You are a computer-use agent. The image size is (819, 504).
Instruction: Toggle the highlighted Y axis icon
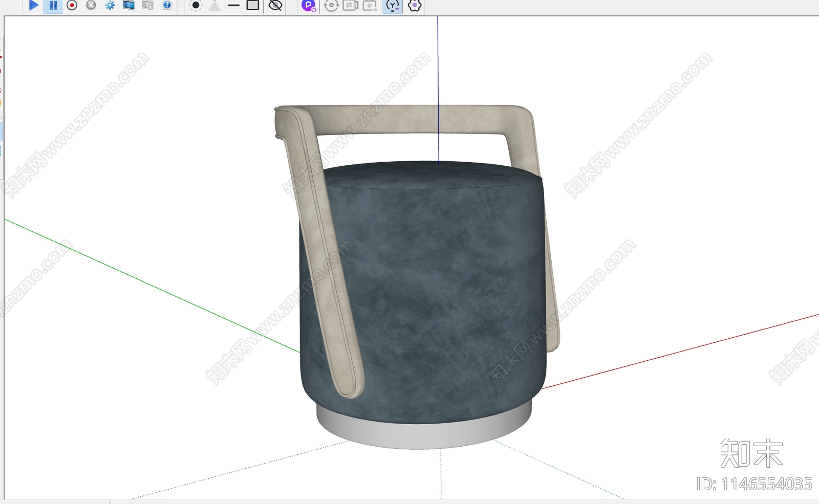coord(393,6)
